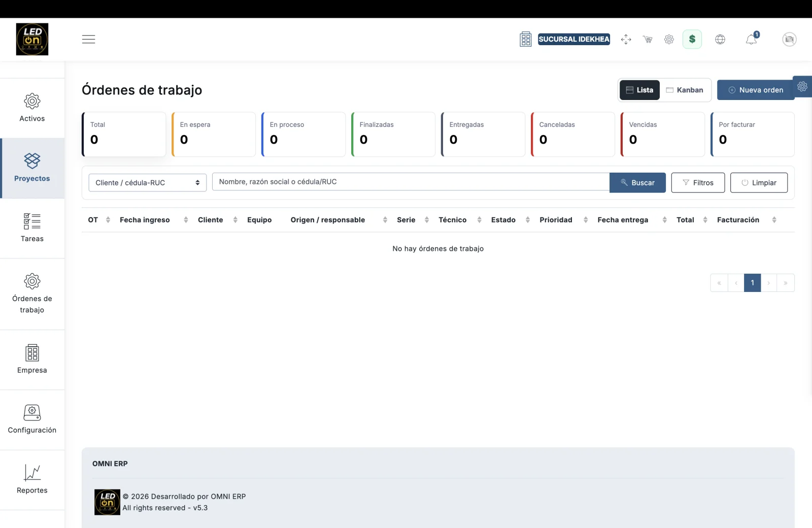The width and height of the screenshot is (812, 528).
Task: Open Reportes in sidebar
Action: (x=32, y=480)
